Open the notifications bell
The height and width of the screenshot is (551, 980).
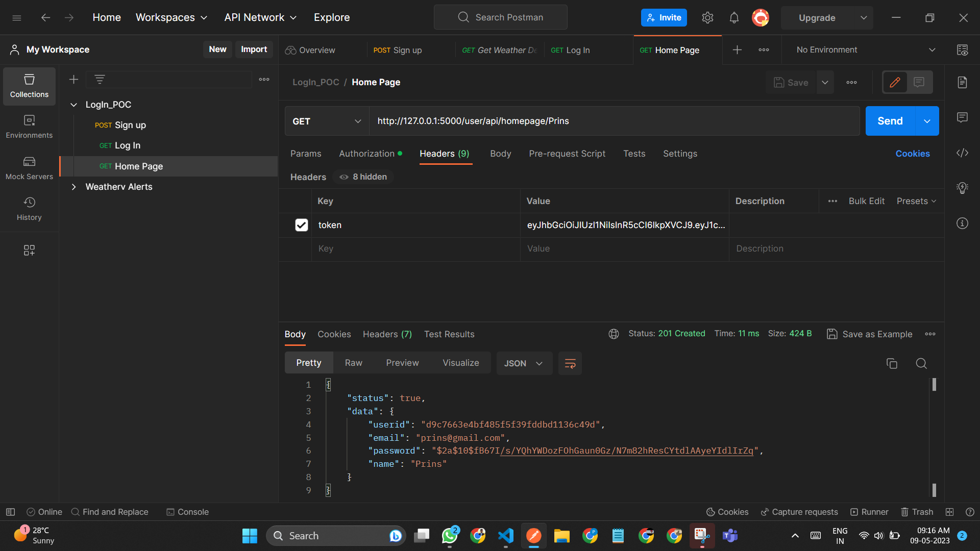[734, 18]
